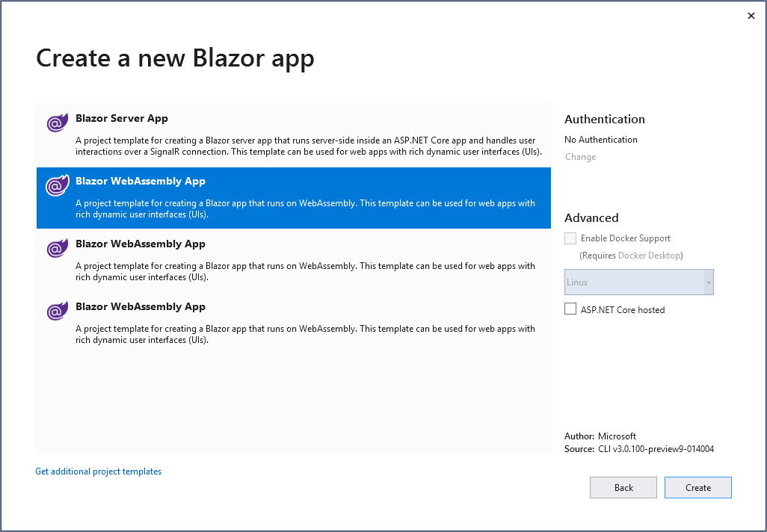The height and width of the screenshot is (532, 767).
Task: Click the ASP.NET Core hosted label
Action: pos(623,309)
